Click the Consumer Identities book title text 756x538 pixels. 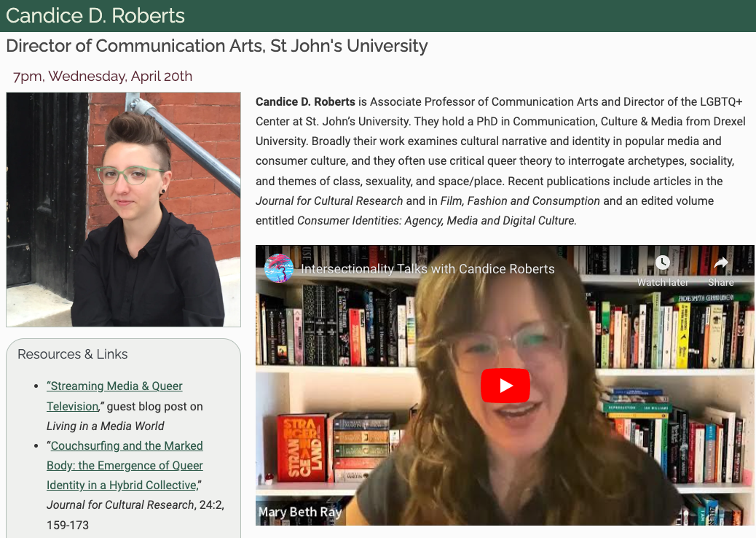click(436, 220)
